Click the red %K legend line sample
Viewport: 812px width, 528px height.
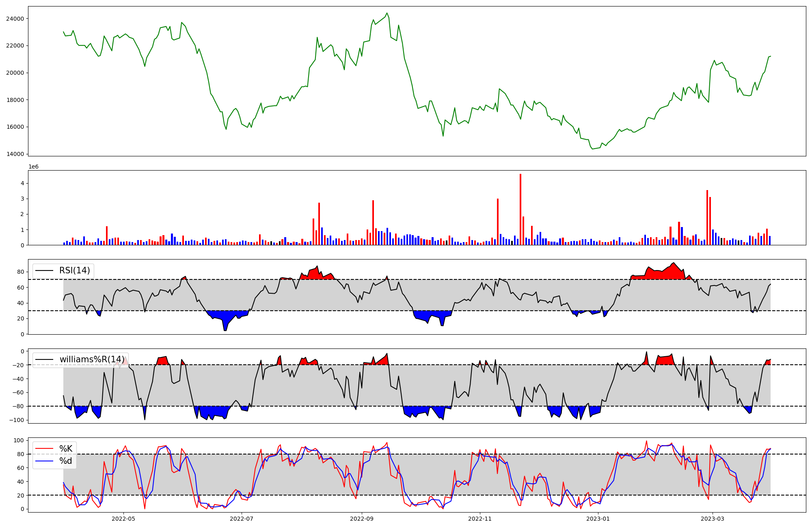[44, 449]
